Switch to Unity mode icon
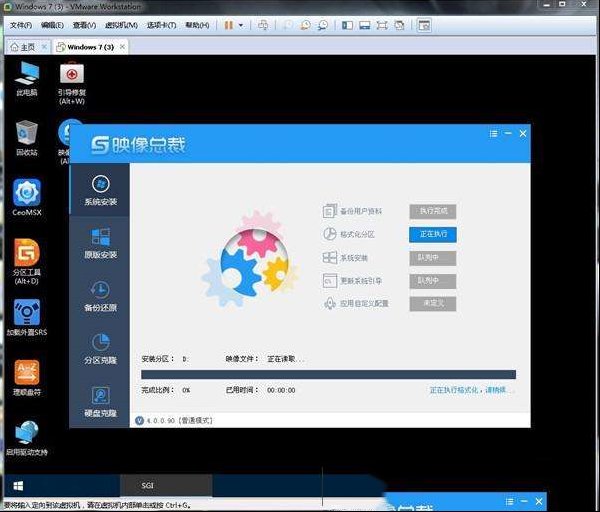600x512 pixels. 399,26
